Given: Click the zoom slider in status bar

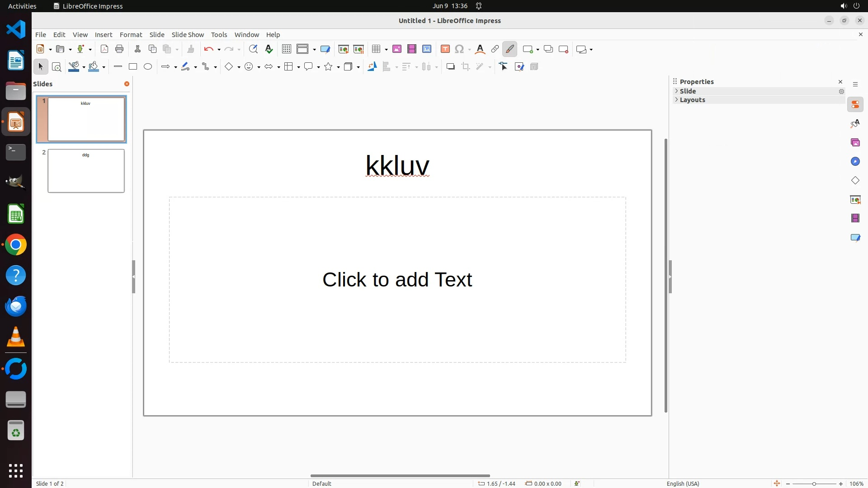Looking at the screenshot, I should (x=814, y=484).
